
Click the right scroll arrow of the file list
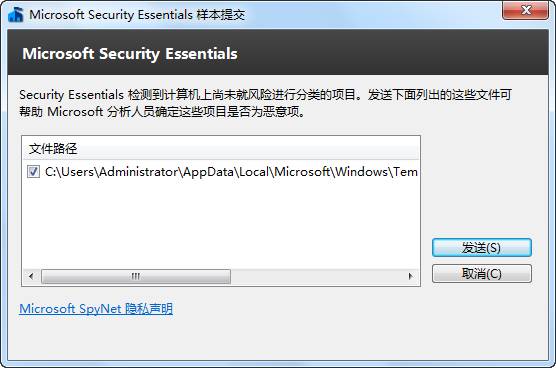(x=411, y=276)
